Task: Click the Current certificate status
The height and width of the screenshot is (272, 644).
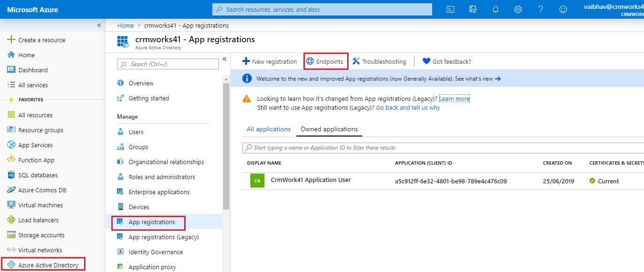Action: click(x=604, y=181)
